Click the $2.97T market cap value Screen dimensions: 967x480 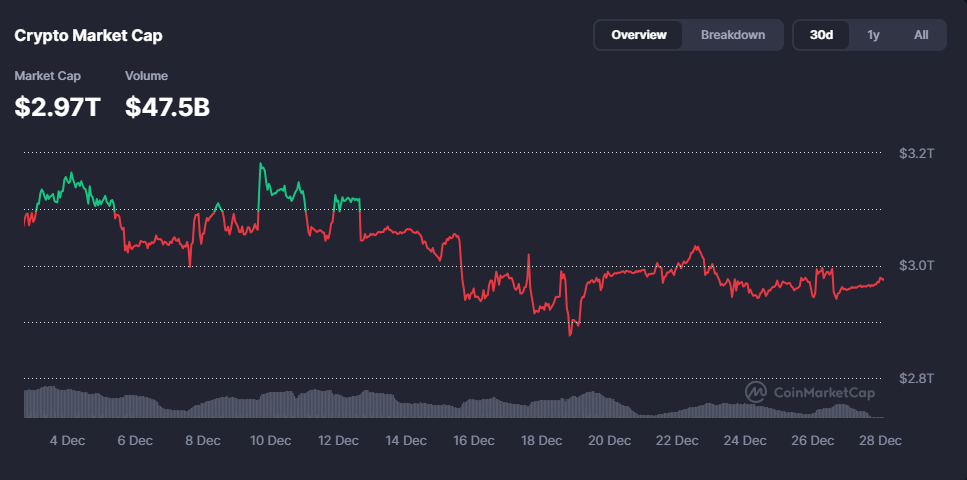pos(57,107)
